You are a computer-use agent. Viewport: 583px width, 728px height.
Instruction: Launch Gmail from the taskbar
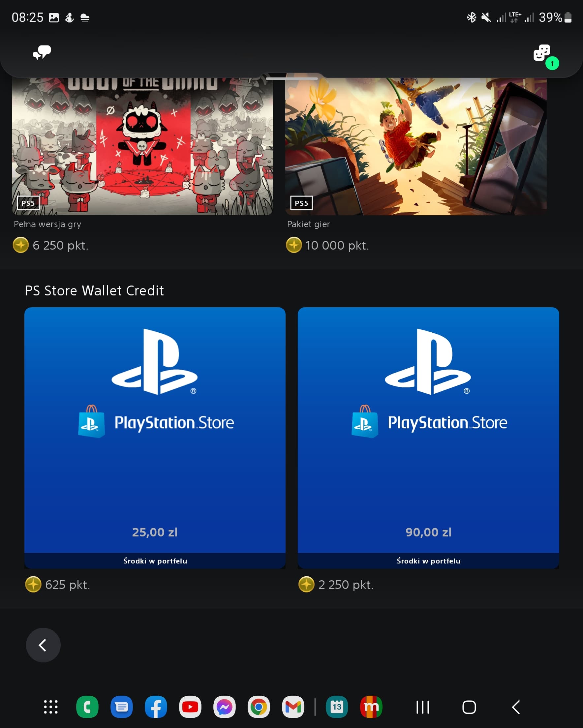[293, 707]
